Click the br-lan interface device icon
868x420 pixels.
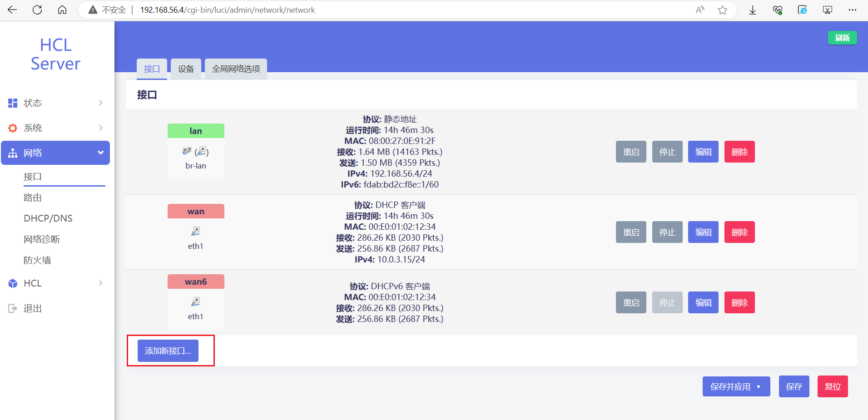(x=187, y=150)
